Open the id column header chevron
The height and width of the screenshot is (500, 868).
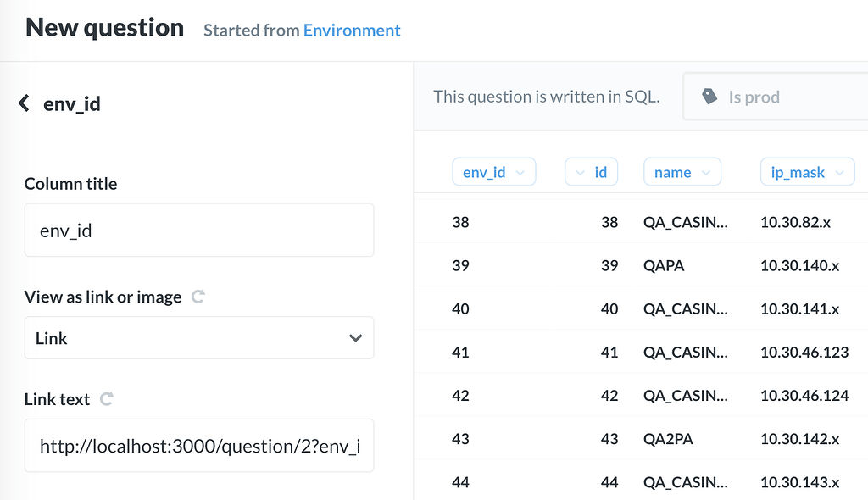pos(579,171)
